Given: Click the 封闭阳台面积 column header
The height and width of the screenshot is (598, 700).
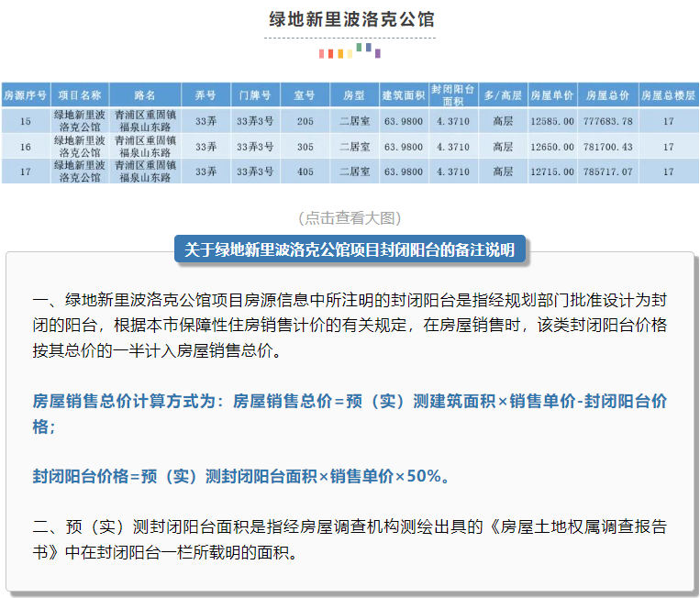Looking at the screenshot, I should pos(453,95).
